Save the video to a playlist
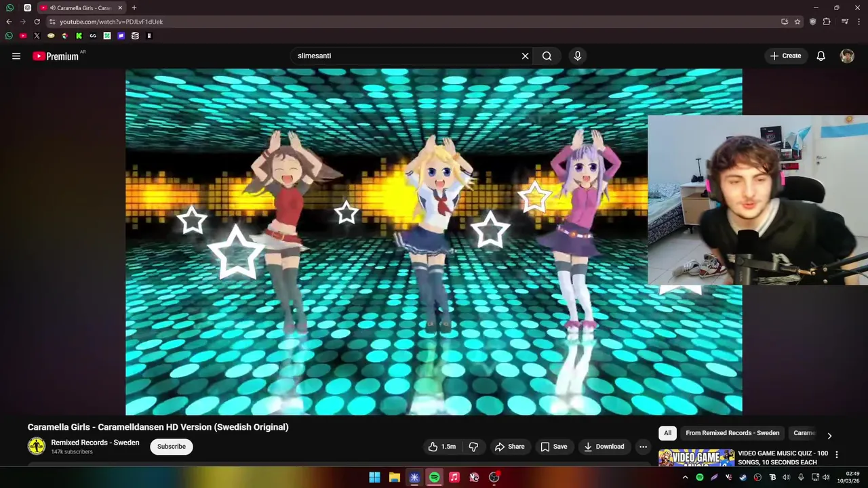 (x=553, y=447)
